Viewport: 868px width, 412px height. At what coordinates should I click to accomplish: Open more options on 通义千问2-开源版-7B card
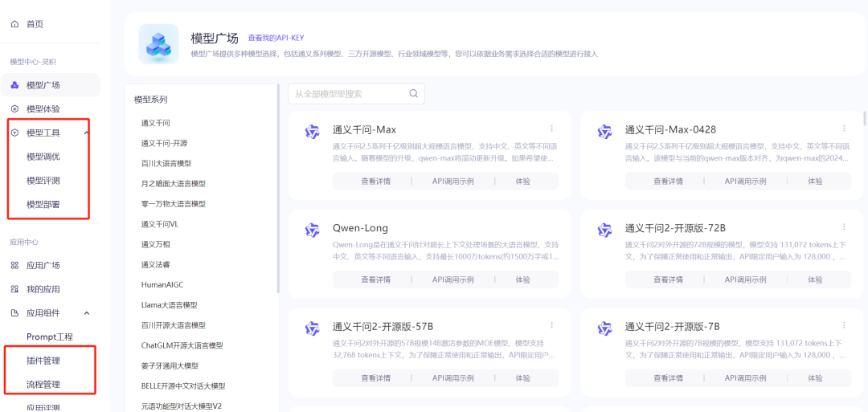pyautogui.click(x=844, y=324)
